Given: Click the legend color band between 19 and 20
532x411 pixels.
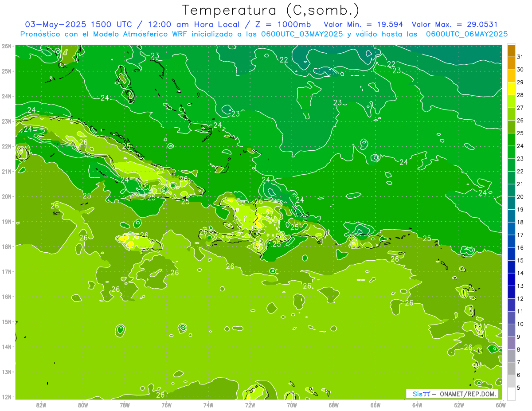Looking at the screenshot, I should (511, 203).
